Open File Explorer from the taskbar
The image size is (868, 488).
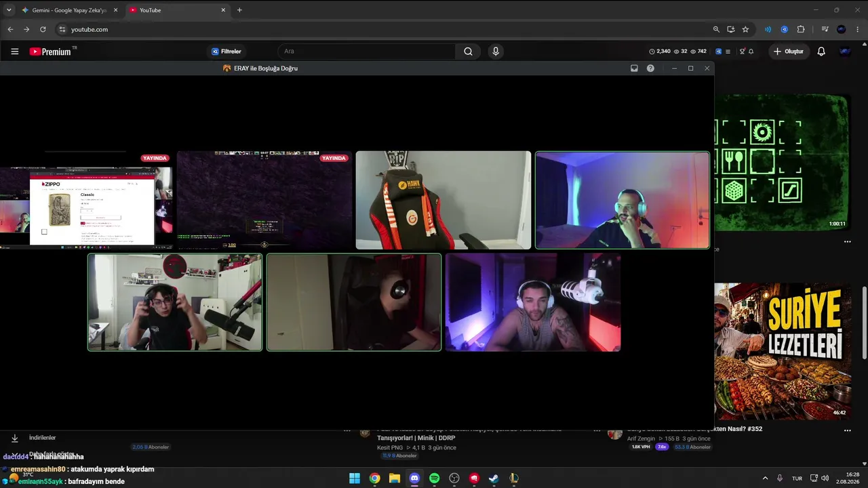pos(395,478)
